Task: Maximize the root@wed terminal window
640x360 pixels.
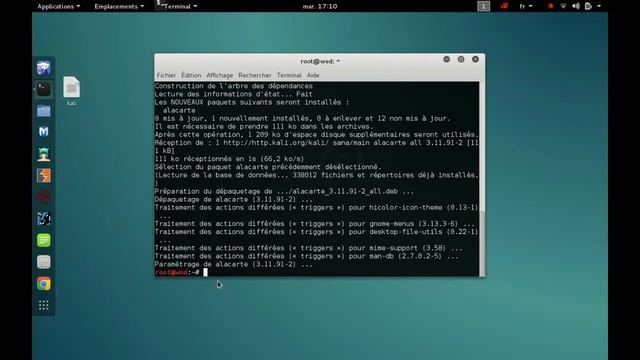Action: (461, 59)
